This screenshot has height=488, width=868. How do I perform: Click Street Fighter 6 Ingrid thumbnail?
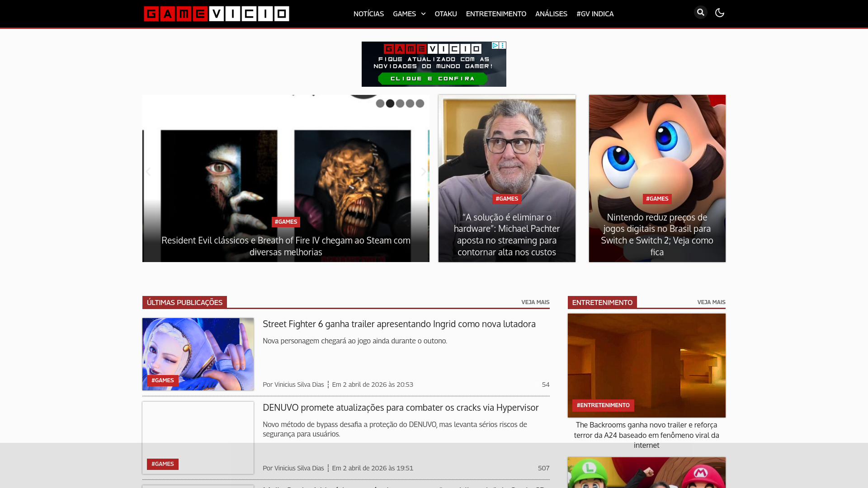[x=198, y=354]
